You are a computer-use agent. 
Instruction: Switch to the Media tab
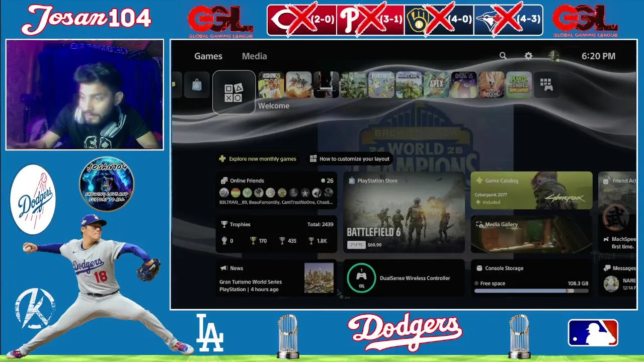point(254,56)
